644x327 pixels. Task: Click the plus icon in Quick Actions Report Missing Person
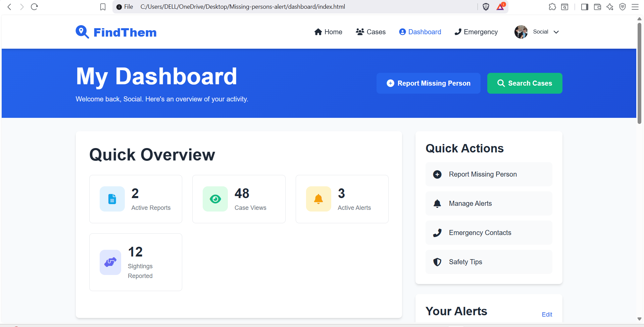click(x=437, y=174)
